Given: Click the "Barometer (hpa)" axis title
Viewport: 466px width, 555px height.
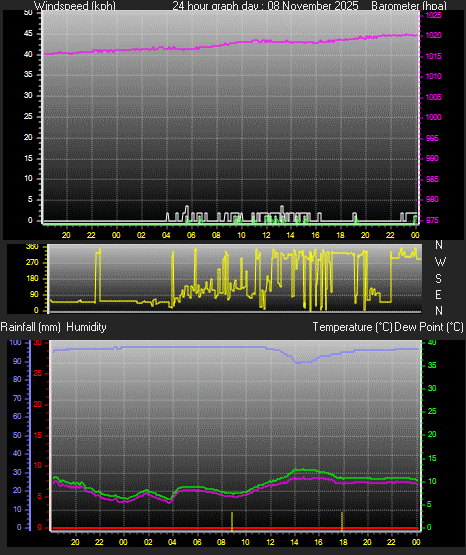Looking at the screenshot, I should pyautogui.click(x=409, y=6).
